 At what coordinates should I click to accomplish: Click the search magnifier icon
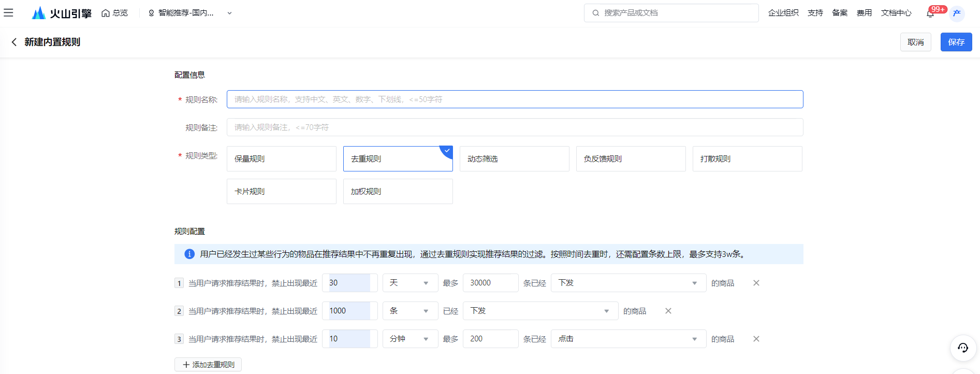[596, 13]
